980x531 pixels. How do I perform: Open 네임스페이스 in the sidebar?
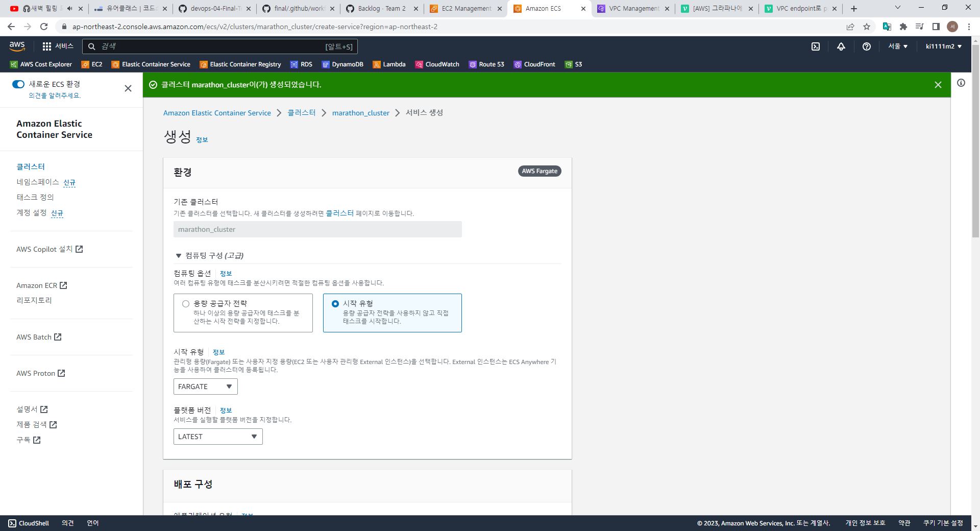[38, 182]
